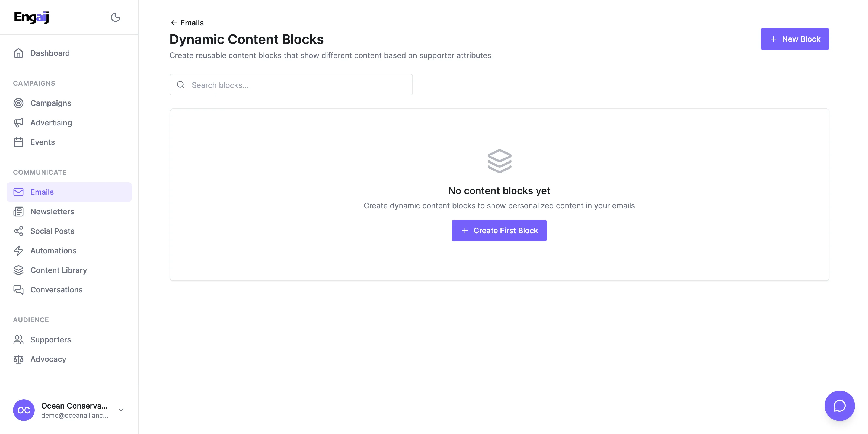868x434 pixels.
Task: Click the Advertising megaphone icon
Action: pos(18,123)
